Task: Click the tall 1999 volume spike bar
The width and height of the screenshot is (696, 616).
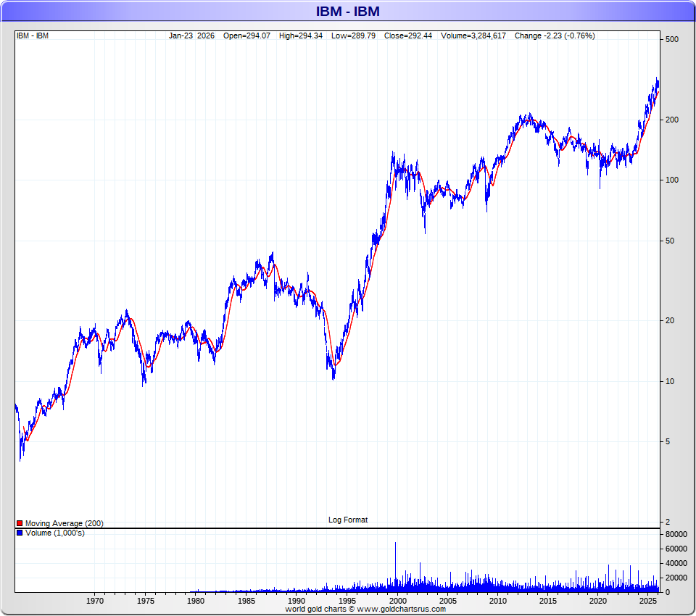Action: pyautogui.click(x=395, y=567)
